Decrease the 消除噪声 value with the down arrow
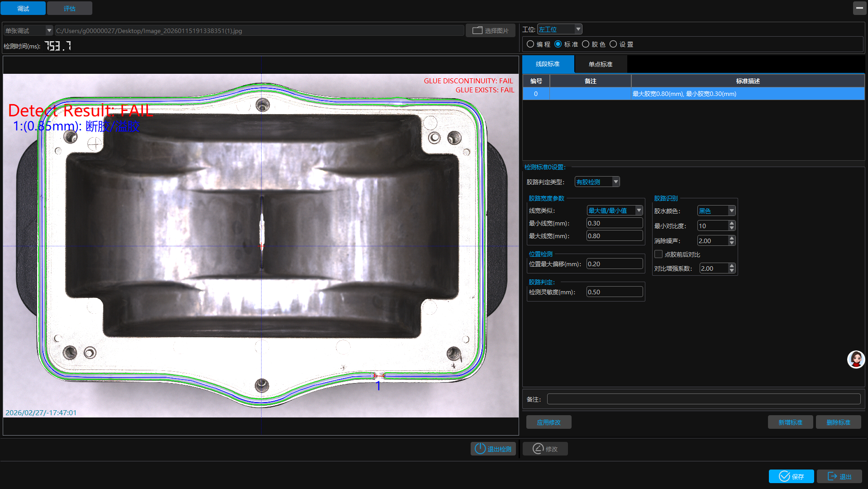 pos(732,244)
